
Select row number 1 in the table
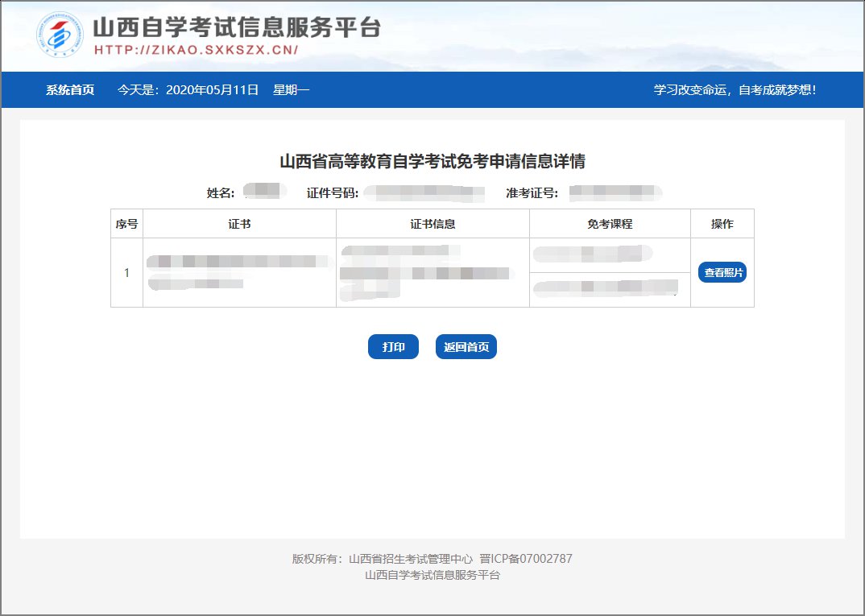point(126,273)
